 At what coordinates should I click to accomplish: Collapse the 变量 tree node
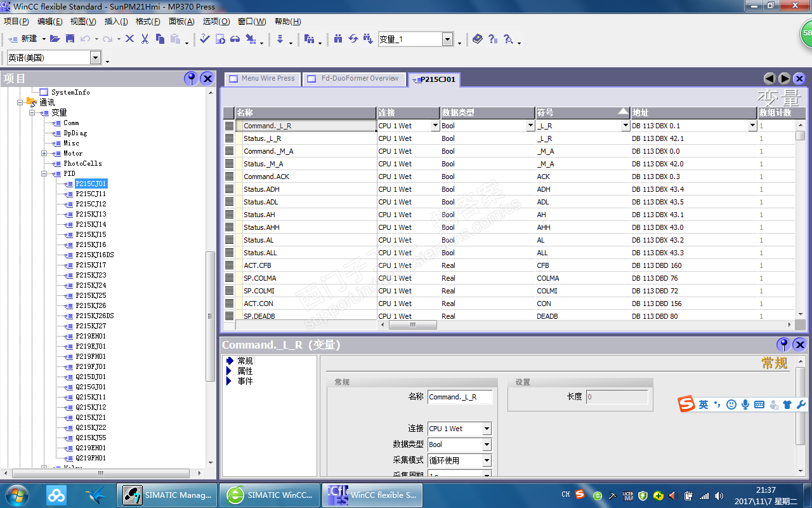[32, 112]
